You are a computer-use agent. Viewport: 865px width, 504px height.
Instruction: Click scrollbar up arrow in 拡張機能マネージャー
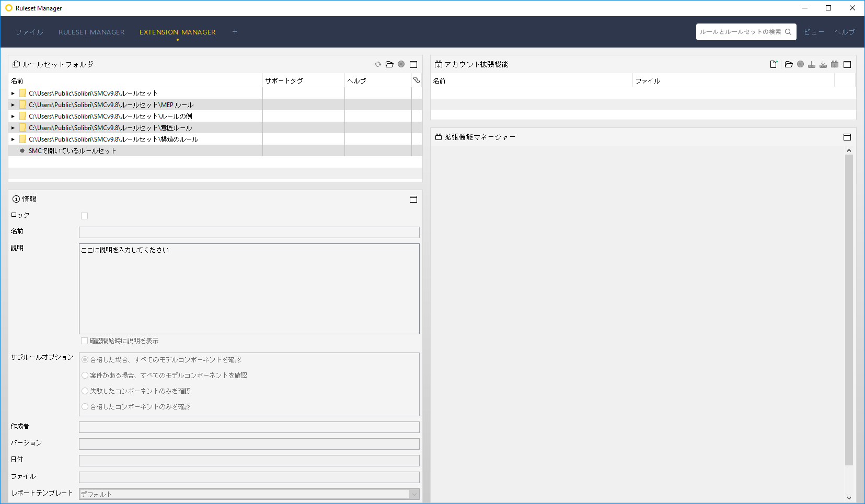pos(849,150)
